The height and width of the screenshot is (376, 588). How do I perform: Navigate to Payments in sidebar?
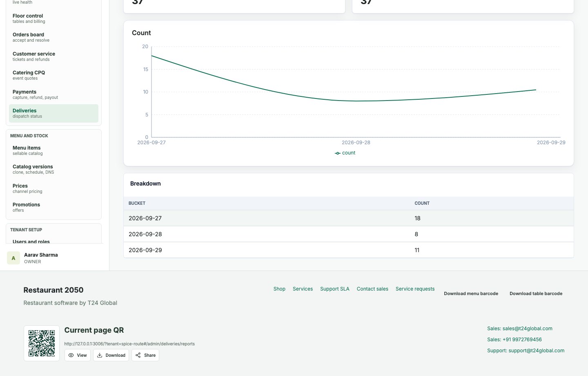53,94
